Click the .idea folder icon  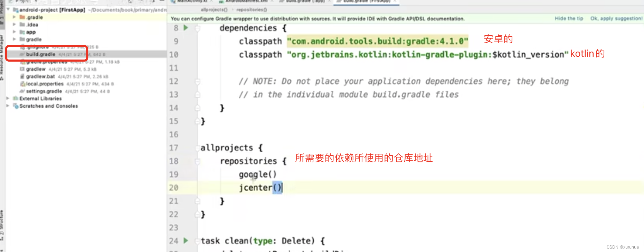pyautogui.click(x=22, y=25)
